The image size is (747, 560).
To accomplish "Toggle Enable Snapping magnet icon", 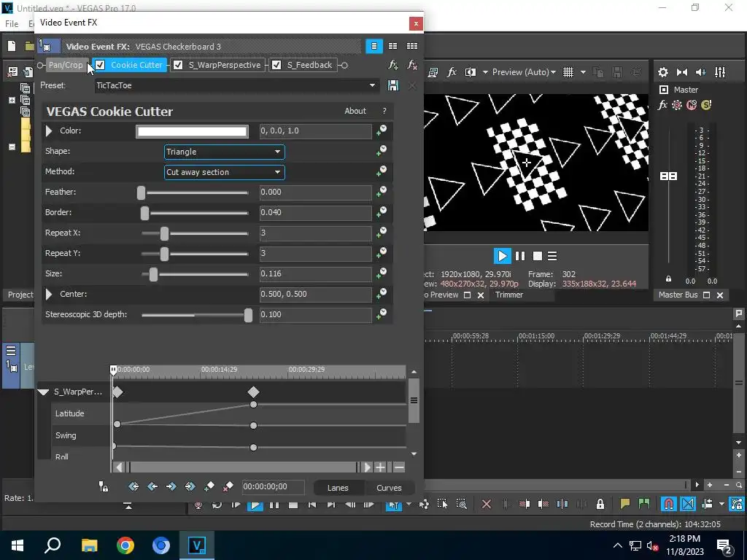I will click(x=669, y=504).
